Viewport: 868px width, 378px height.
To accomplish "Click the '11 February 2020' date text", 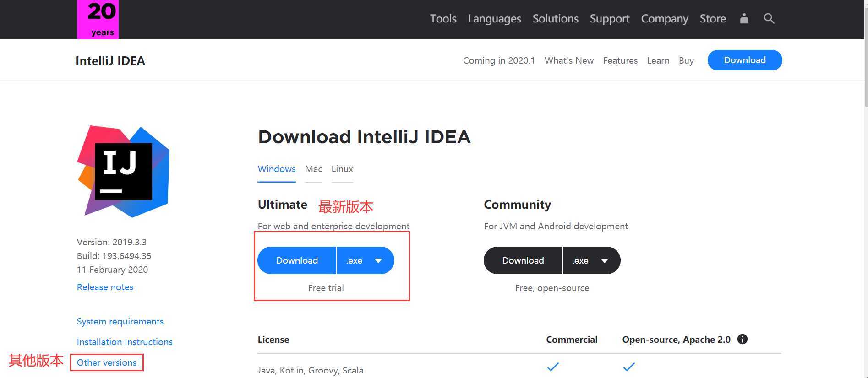I will 112,270.
